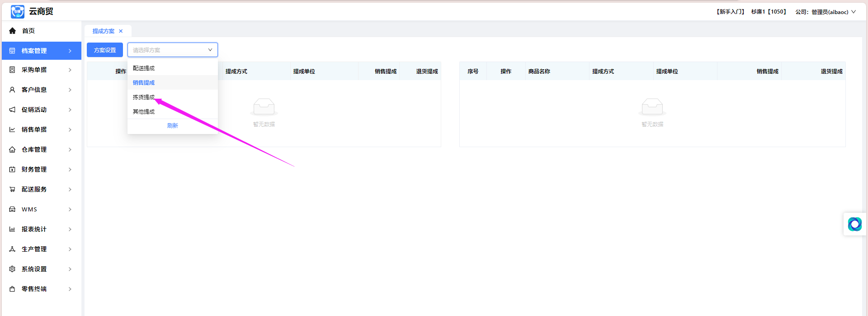The width and height of the screenshot is (868, 316).
Task: Click the 刷新 link in dropdown
Action: [x=173, y=126]
